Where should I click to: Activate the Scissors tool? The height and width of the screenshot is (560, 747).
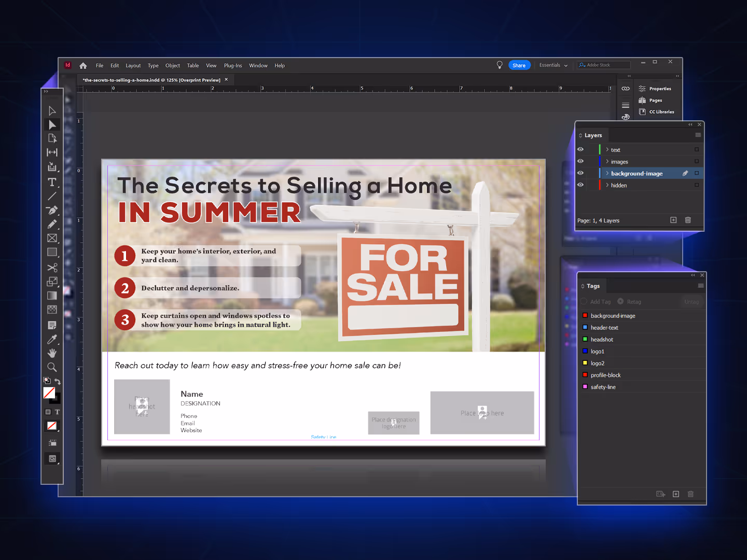click(x=52, y=268)
